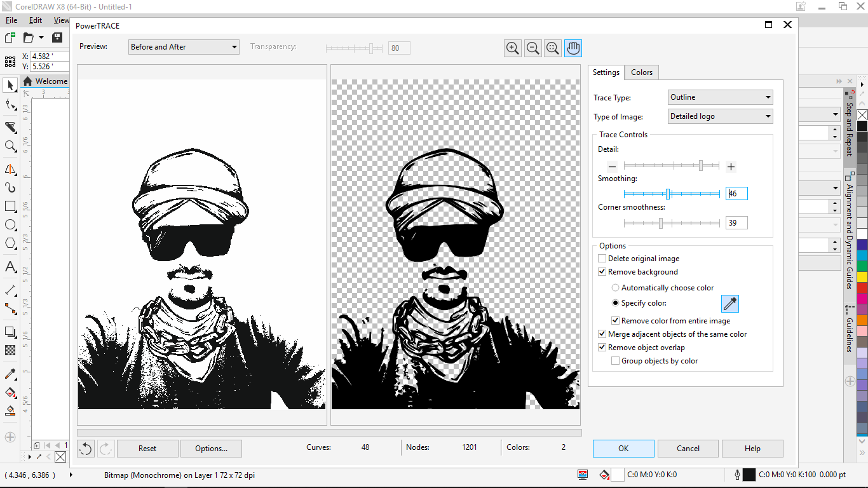868x488 pixels.
Task: Click the Corner smoothness slider
Action: (x=661, y=223)
